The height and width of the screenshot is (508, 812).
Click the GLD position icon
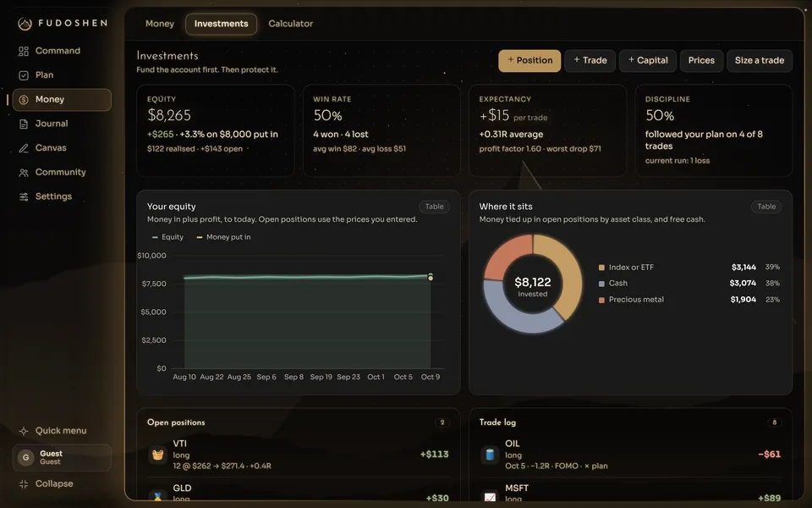tap(157, 497)
